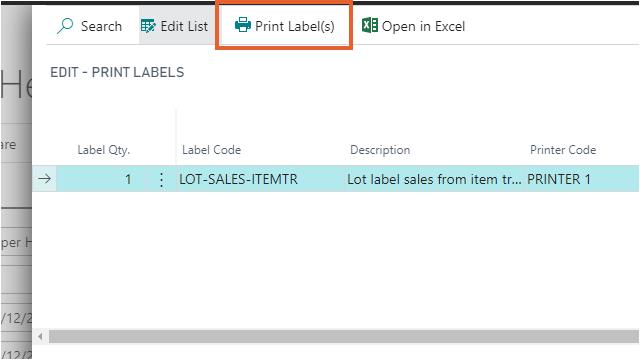The width and height of the screenshot is (640, 360).
Task: Click the PRINTER 1 printer code cell
Action: pyautogui.click(x=581, y=179)
